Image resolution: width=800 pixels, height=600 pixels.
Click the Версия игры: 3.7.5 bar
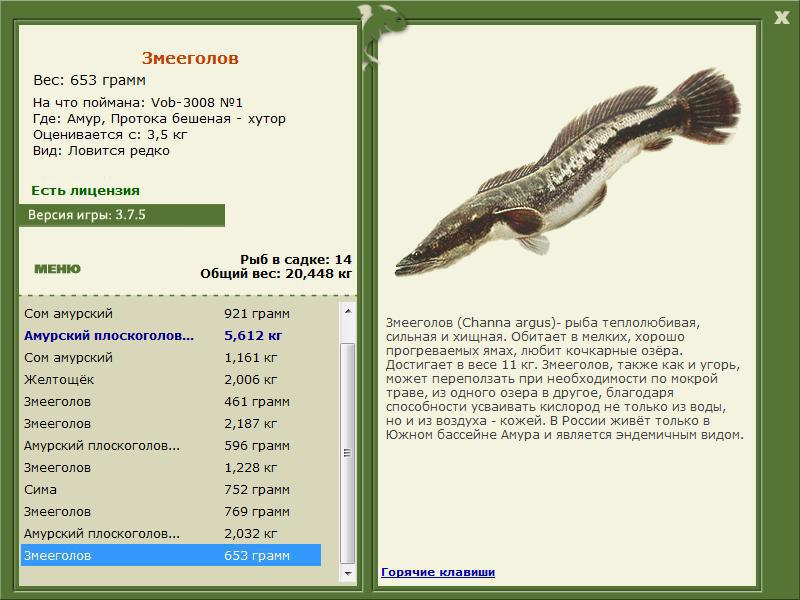click(121, 215)
